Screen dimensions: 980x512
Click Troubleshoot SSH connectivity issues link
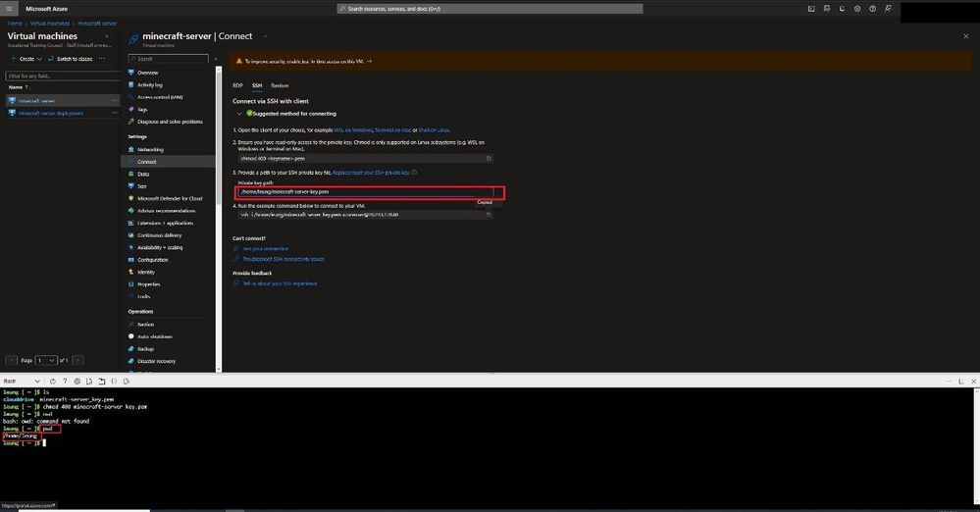tap(284, 259)
